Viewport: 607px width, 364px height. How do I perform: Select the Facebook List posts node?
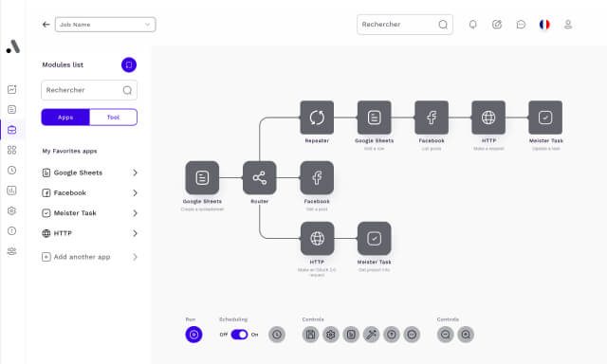coord(432,118)
